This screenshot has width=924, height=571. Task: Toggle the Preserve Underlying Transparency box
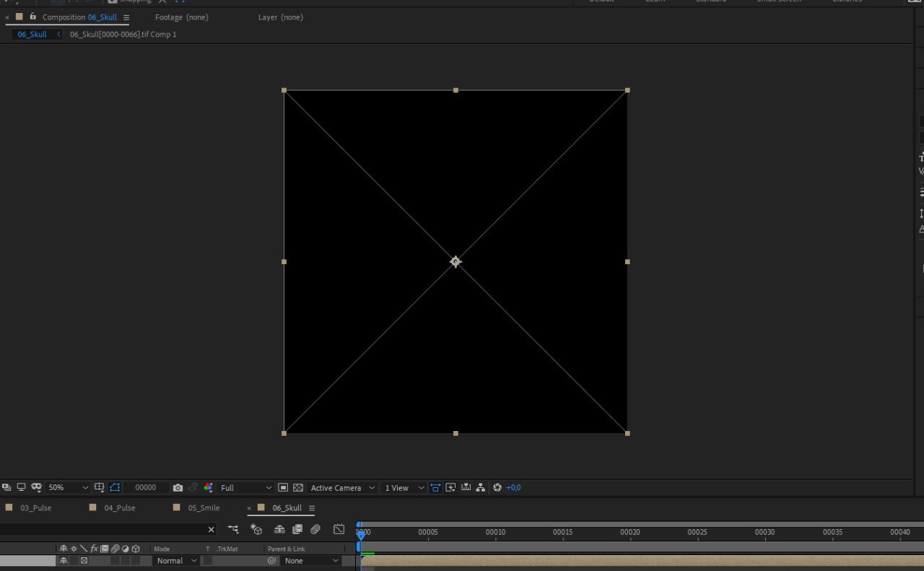point(207,561)
